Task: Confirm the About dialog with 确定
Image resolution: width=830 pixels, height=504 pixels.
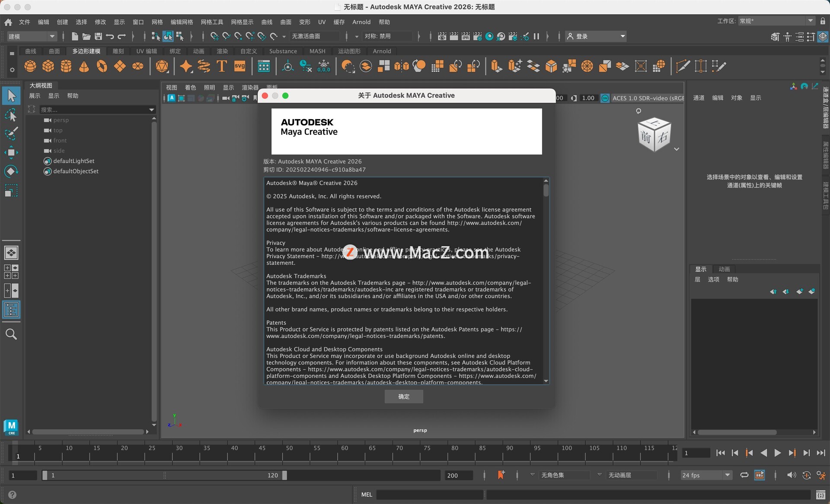Action: tap(404, 396)
